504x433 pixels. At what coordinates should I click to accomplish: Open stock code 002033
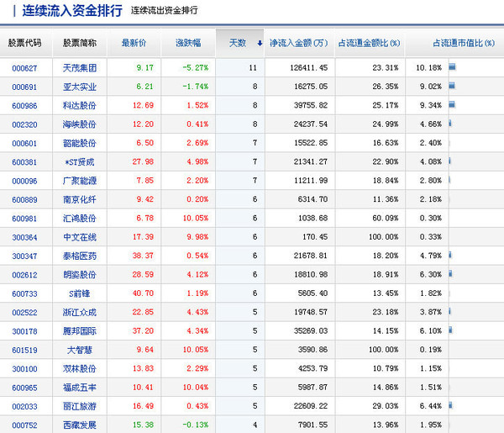click(x=24, y=407)
